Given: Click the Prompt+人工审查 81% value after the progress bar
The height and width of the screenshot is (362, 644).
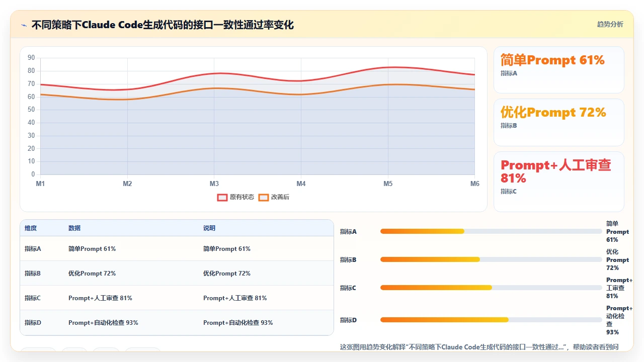Looking at the screenshot, I should (x=619, y=288).
